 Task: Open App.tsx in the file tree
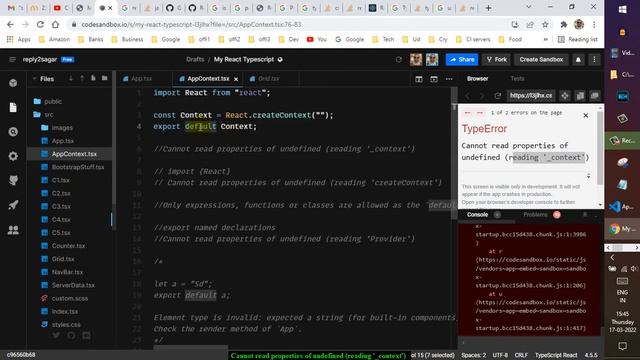(62, 141)
